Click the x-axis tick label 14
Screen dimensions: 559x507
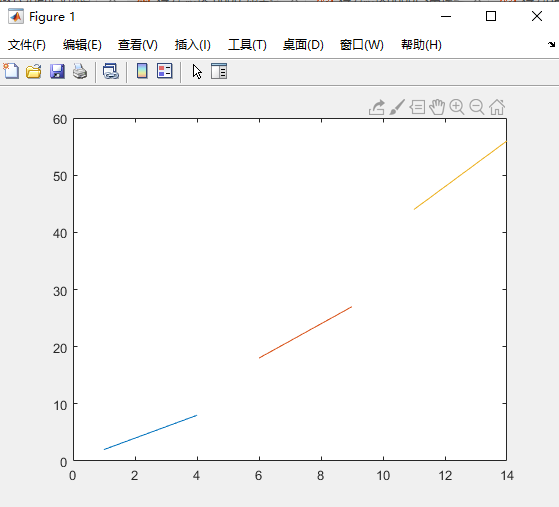click(507, 476)
